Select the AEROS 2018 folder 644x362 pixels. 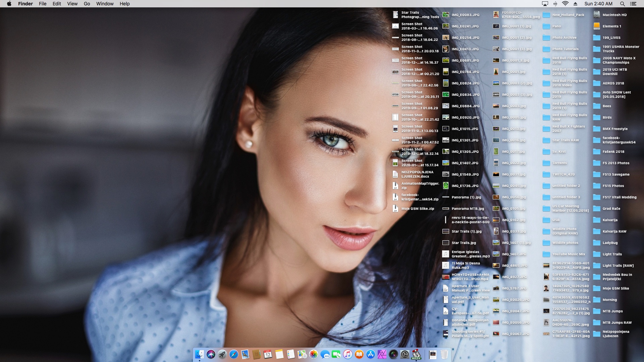[608, 83]
